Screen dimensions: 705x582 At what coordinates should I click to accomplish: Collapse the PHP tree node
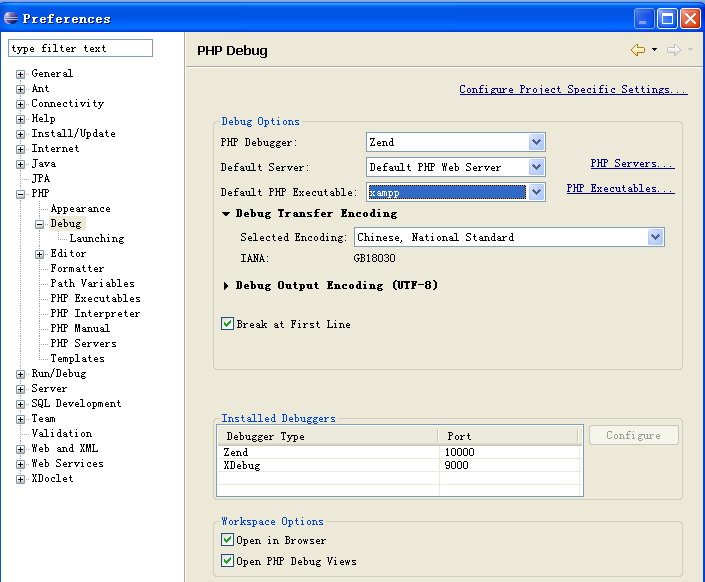click(20, 194)
